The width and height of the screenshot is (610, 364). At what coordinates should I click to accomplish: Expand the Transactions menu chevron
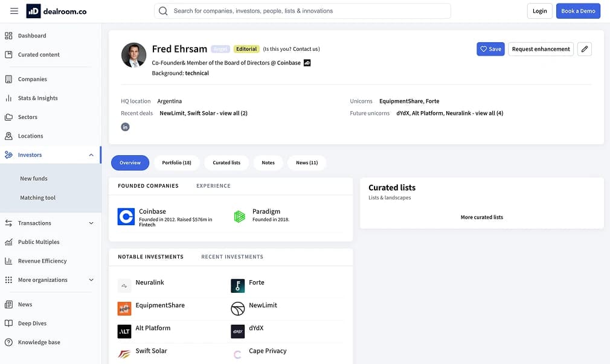pos(91,223)
